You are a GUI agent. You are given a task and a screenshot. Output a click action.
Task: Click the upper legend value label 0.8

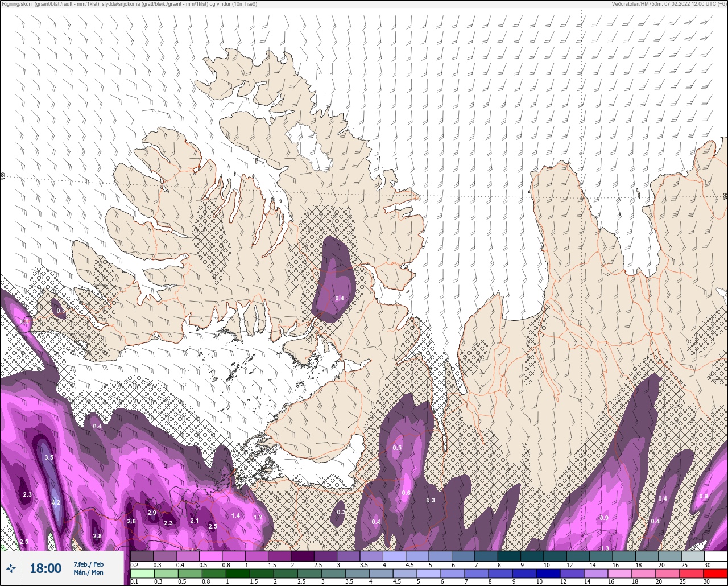[226, 564]
